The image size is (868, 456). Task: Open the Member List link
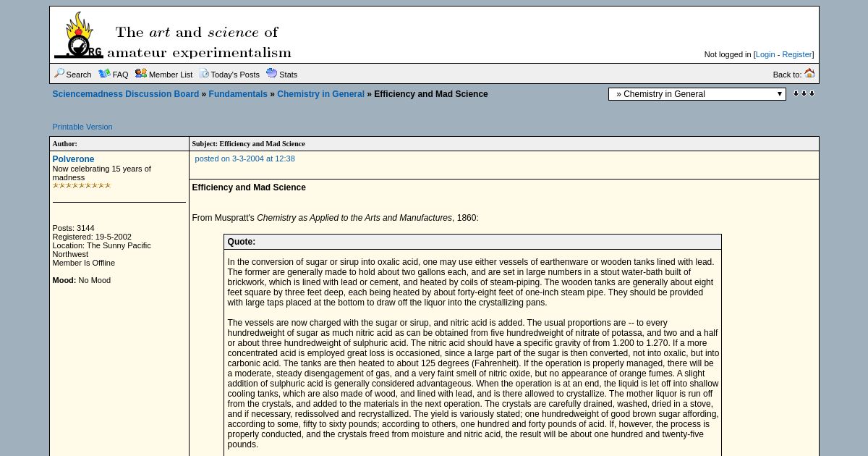pos(171,75)
